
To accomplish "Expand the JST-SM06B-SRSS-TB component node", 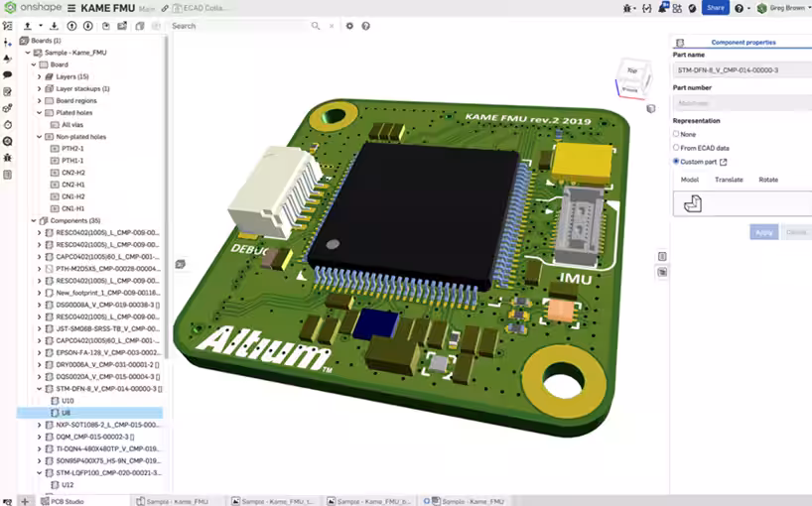I will click(x=40, y=328).
